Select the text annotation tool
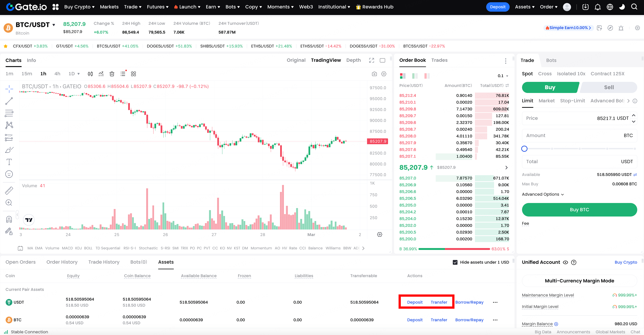 coord(9,162)
